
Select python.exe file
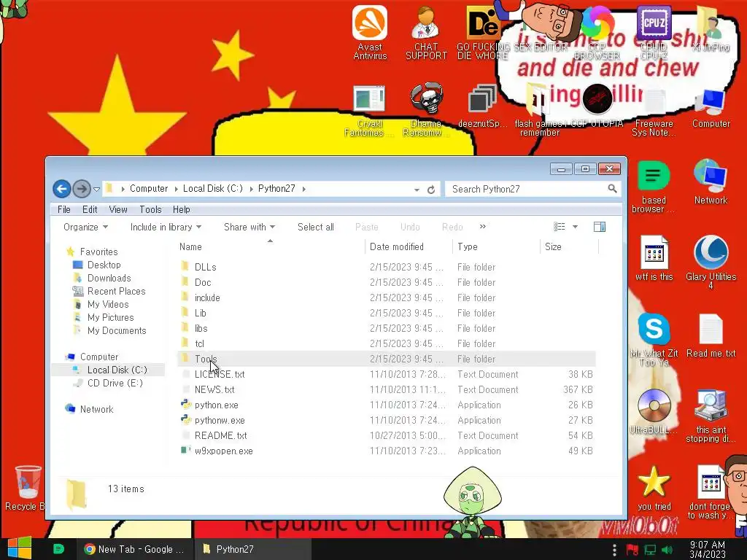pos(386,405)
